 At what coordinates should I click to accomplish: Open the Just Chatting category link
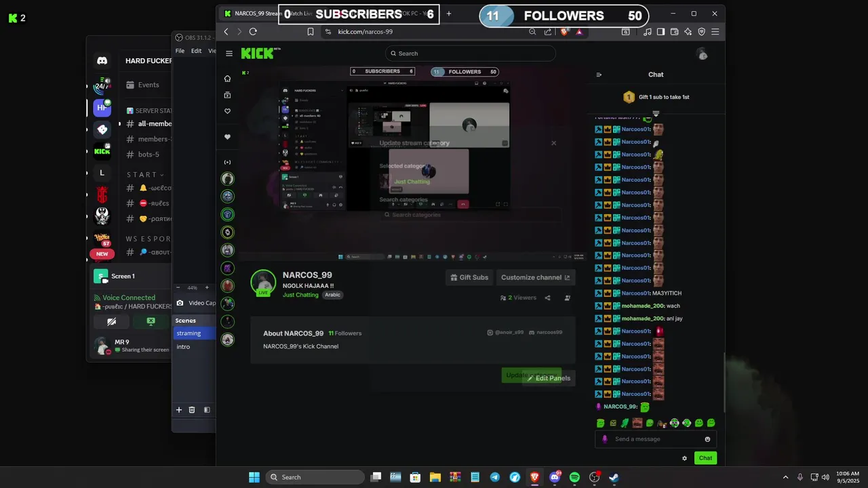pos(300,295)
